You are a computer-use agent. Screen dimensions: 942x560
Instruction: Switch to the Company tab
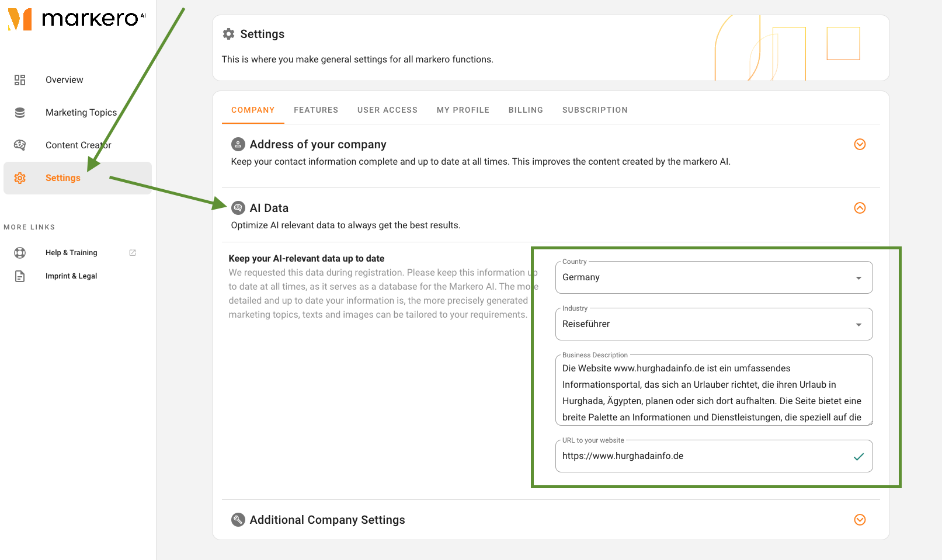253,110
